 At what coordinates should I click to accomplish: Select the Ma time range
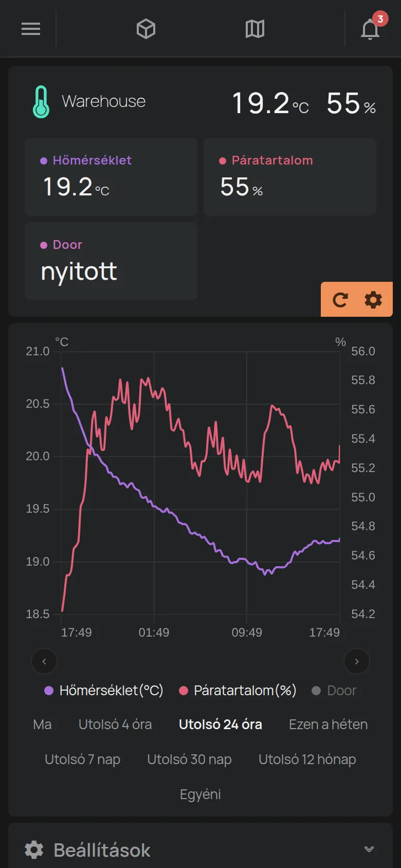(x=42, y=725)
